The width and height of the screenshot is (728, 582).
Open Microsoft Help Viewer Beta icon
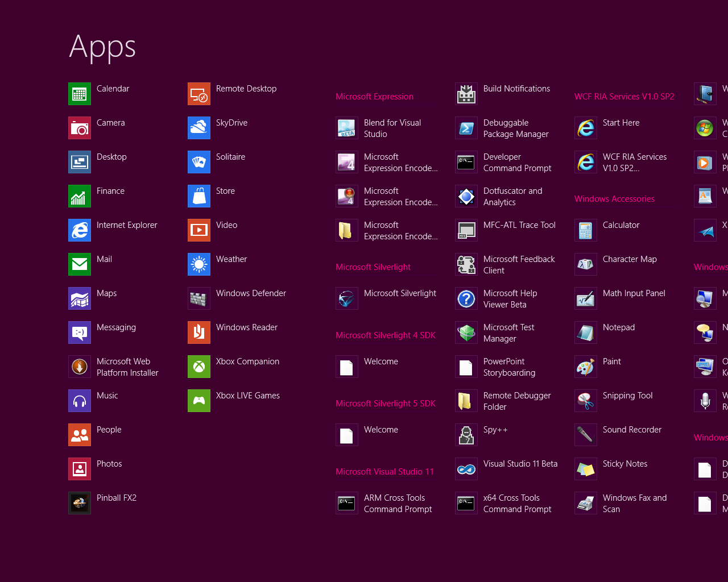click(466, 298)
